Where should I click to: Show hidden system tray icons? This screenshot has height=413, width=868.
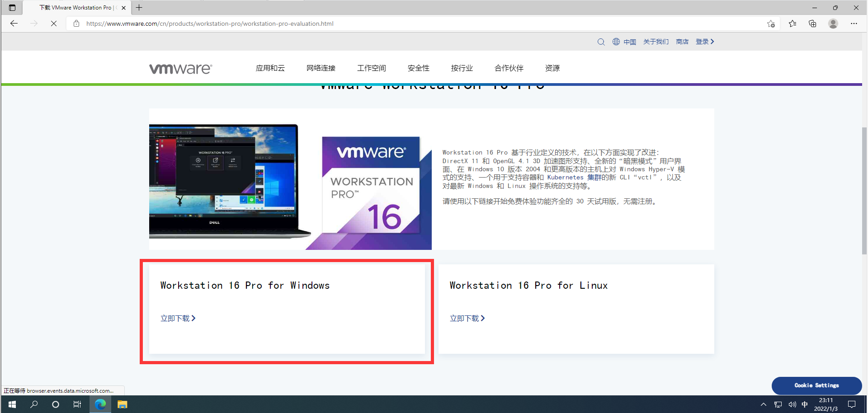764,404
